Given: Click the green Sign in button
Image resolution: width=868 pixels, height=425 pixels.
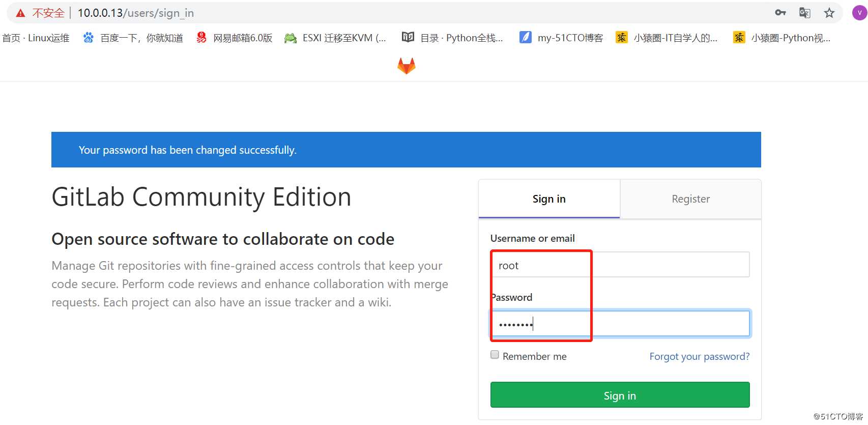Looking at the screenshot, I should coord(620,395).
